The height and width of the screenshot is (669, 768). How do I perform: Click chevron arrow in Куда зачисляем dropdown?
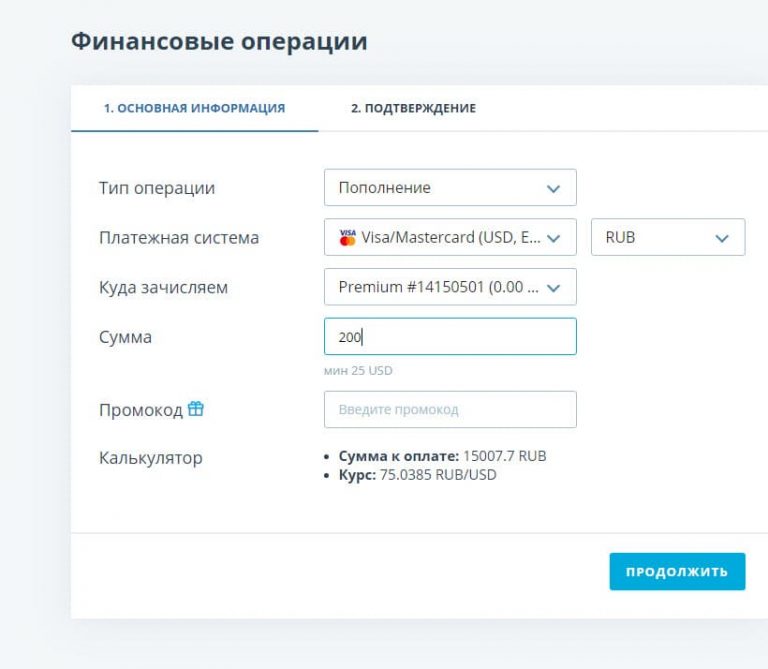click(554, 288)
